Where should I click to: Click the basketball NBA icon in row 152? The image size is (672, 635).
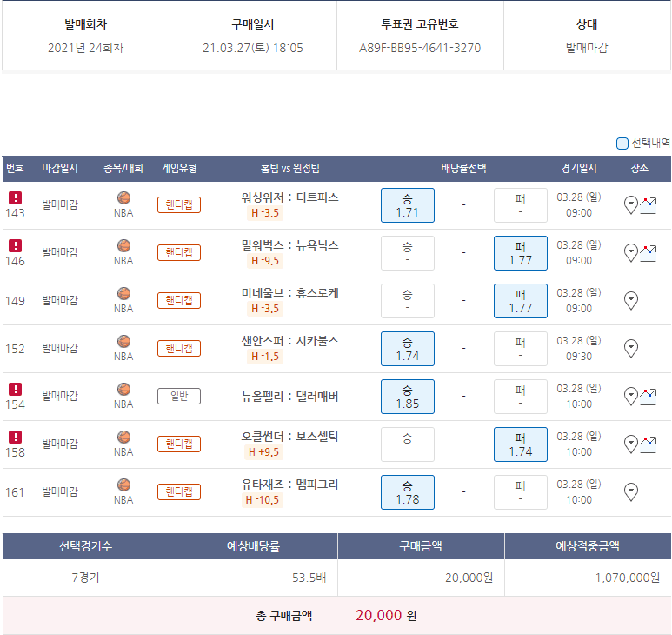coord(123,342)
